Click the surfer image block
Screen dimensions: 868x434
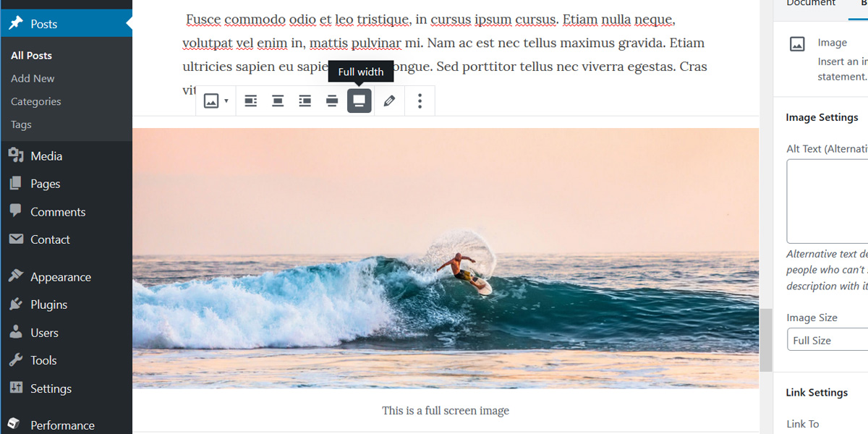click(446, 258)
